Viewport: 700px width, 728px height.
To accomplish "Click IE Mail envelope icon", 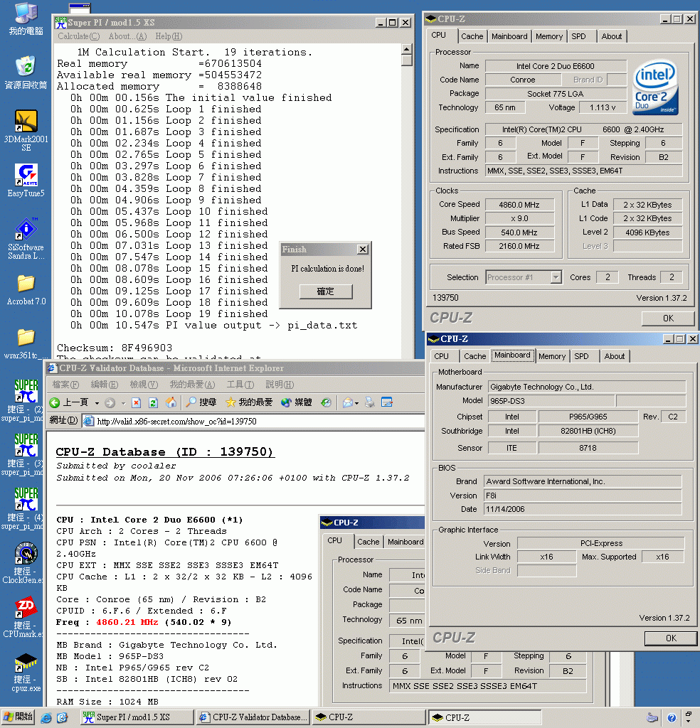I will tap(347, 402).
